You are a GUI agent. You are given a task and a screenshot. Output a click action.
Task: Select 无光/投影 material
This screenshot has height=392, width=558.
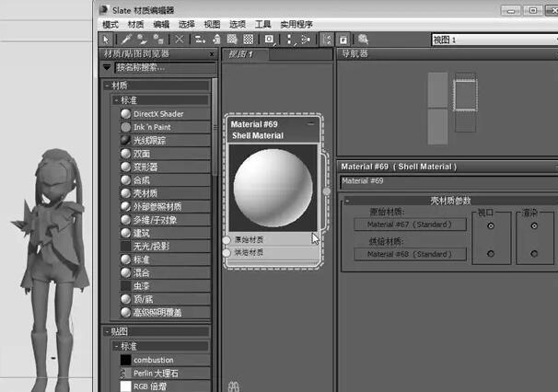click(x=165, y=247)
